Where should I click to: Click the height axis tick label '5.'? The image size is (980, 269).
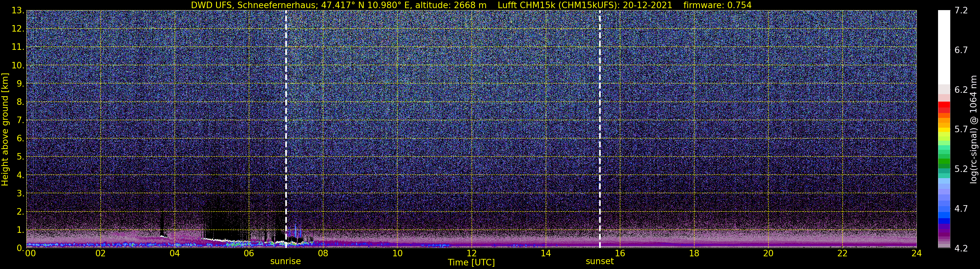tap(20, 157)
